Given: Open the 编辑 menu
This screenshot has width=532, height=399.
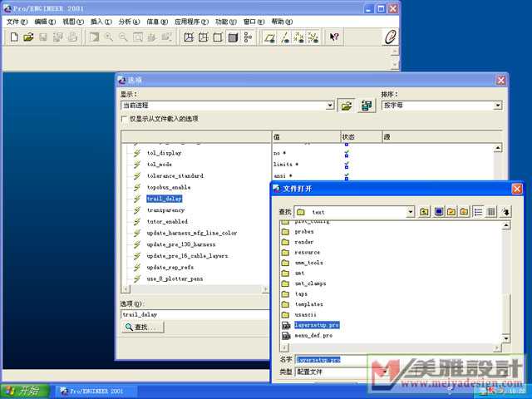Looking at the screenshot, I should [45, 22].
